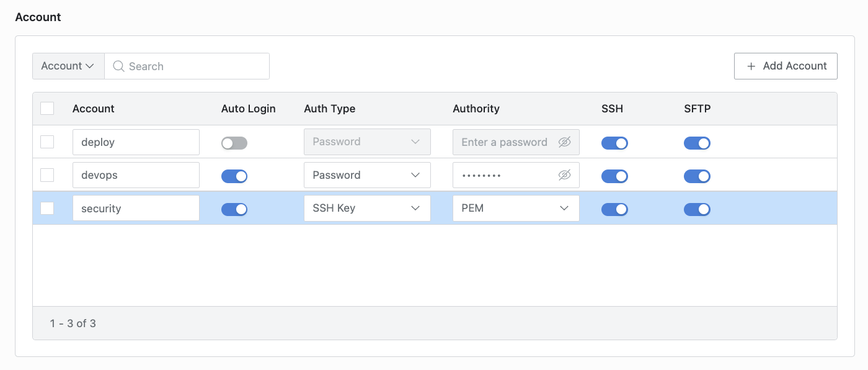
Task: Open Auth Type dropdown for devops
Action: pos(367,175)
